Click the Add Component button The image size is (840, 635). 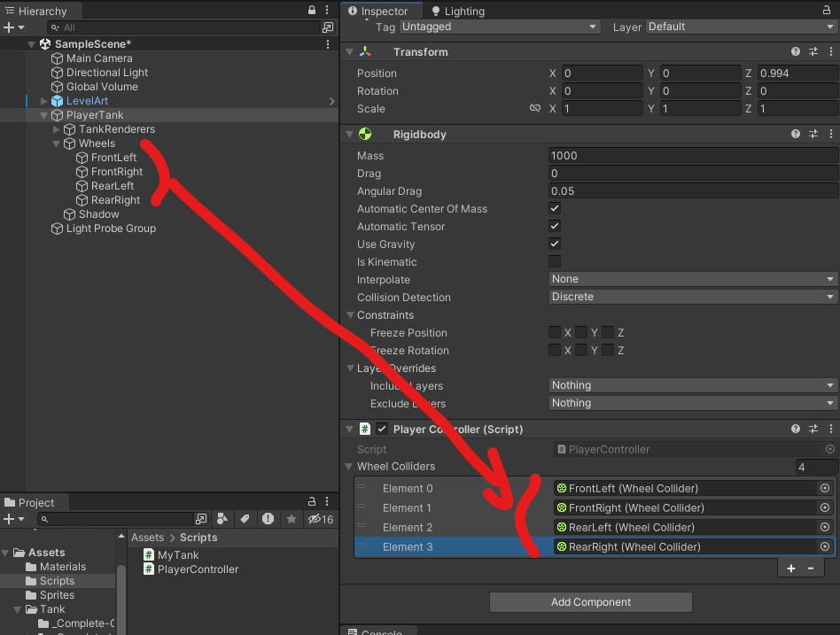coord(591,602)
